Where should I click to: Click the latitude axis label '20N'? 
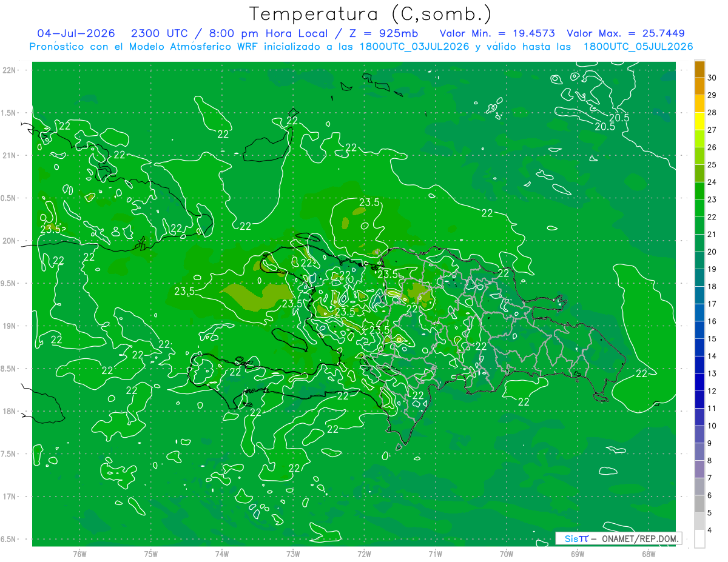(10, 241)
